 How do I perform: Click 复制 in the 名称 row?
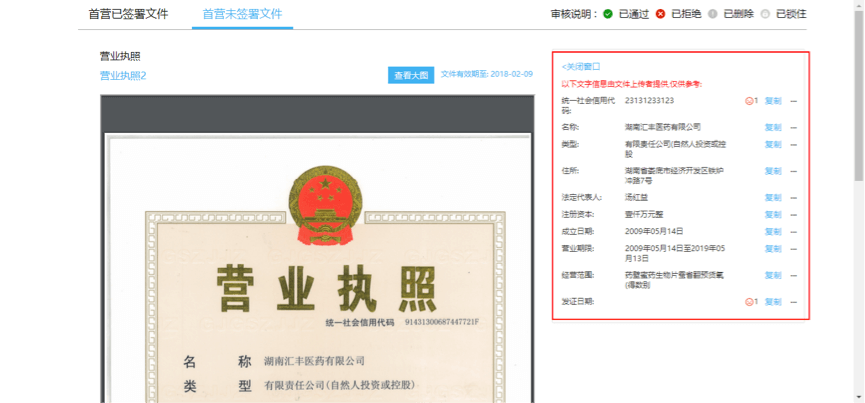coord(773,127)
